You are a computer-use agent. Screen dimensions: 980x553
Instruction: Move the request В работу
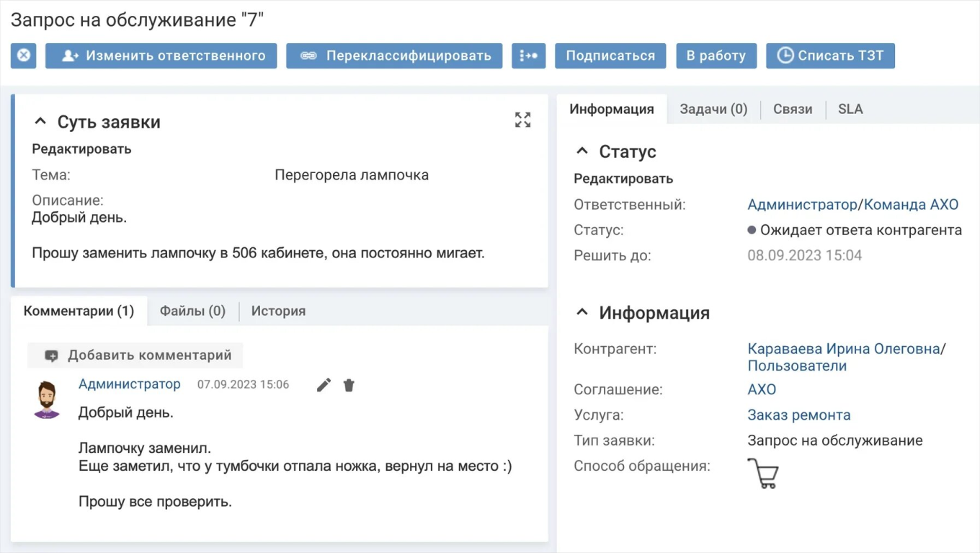click(716, 56)
